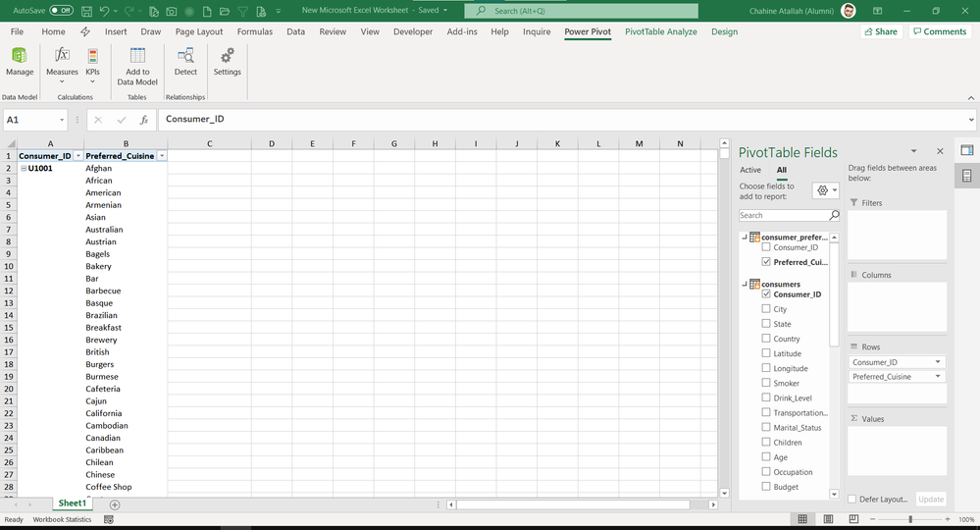The width and height of the screenshot is (980, 530).
Task: Select the Sheet1 tab
Action: tap(72, 503)
